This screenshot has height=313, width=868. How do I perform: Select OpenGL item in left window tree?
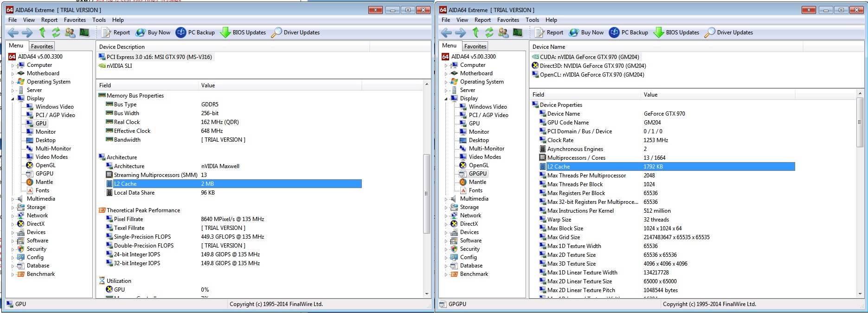tap(45, 165)
